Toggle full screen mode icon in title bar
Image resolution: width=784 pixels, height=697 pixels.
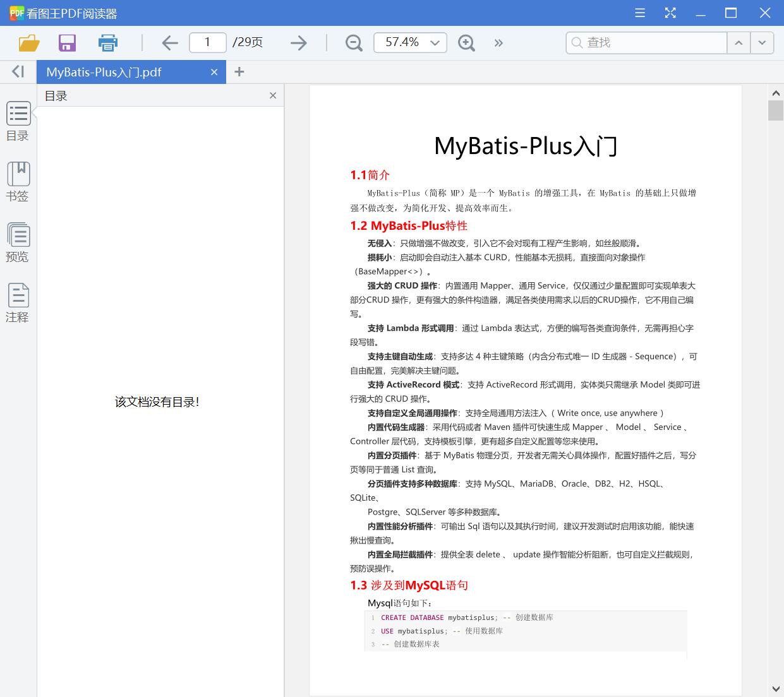pyautogui.click(x=670, y=13)
